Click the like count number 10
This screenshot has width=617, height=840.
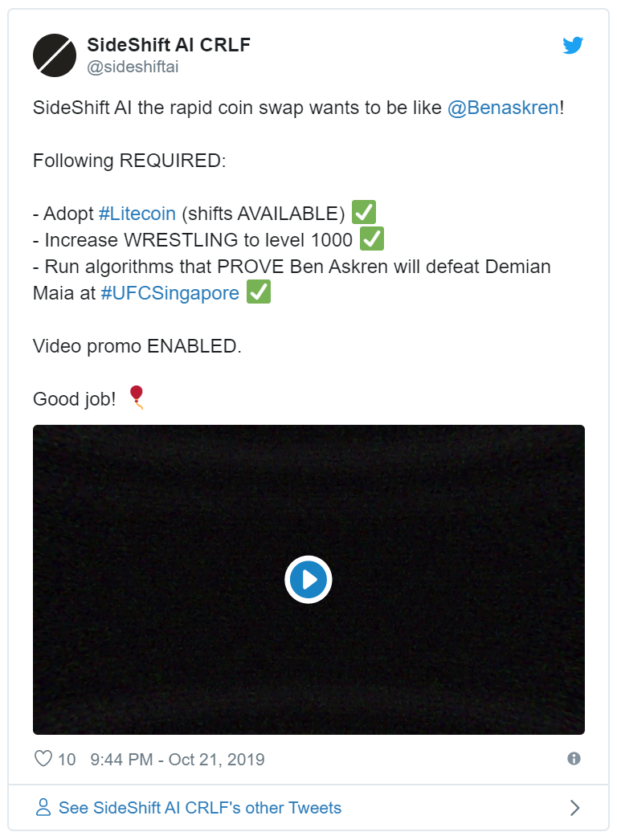[x=67, y=759]
